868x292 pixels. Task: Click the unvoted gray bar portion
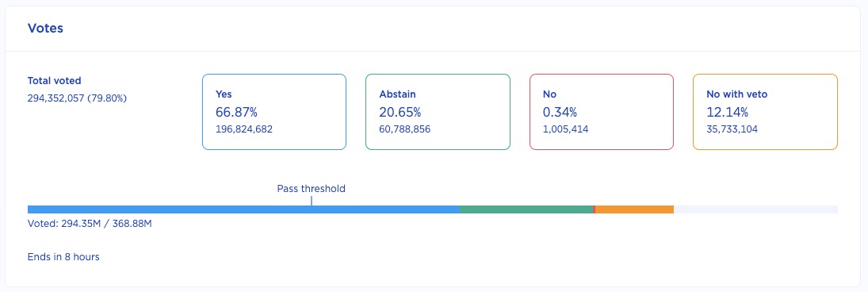pyautogui.click(x=755, y=209)
